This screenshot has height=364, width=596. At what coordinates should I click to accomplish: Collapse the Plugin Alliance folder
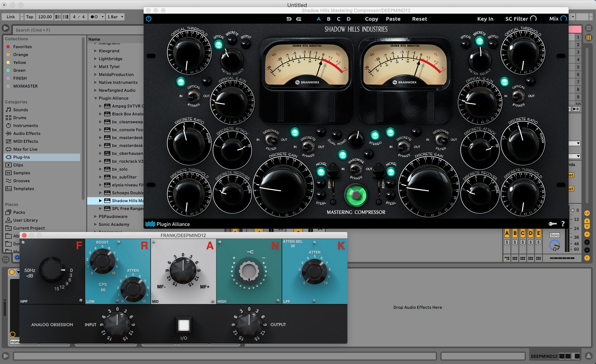click(x=95, y=98)
